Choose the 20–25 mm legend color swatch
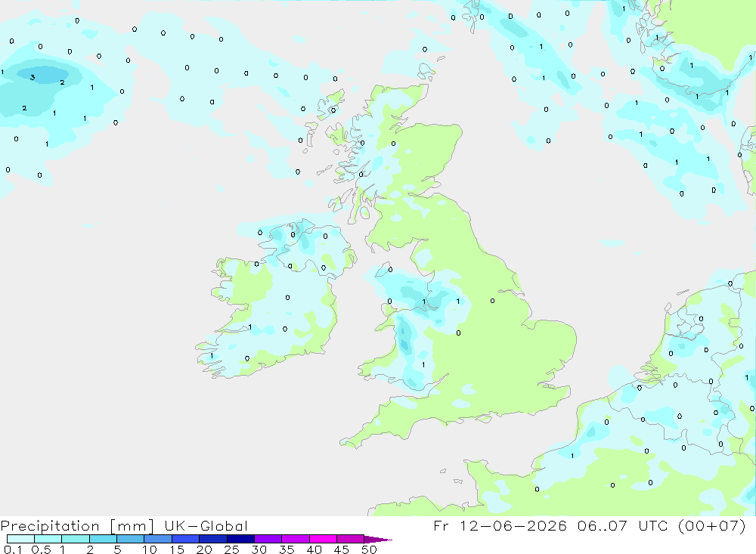 click(213, 539)
